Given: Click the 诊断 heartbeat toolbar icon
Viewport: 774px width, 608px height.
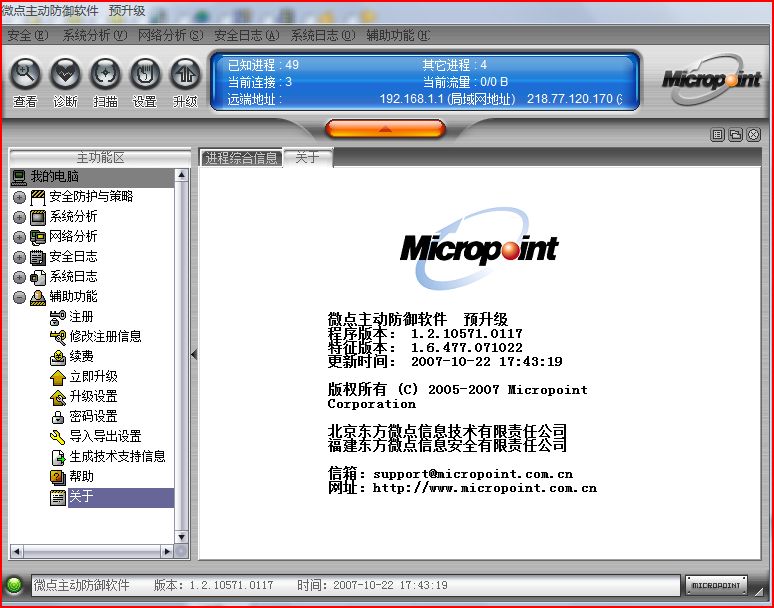Looking at the screenshot, I should 66,74.
